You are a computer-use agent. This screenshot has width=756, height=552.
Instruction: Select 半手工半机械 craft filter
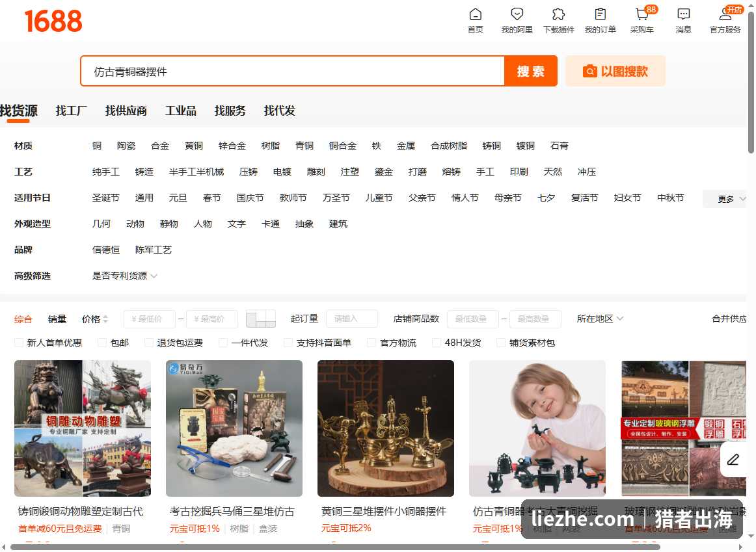pyautogui.click(x=196, y=172)
